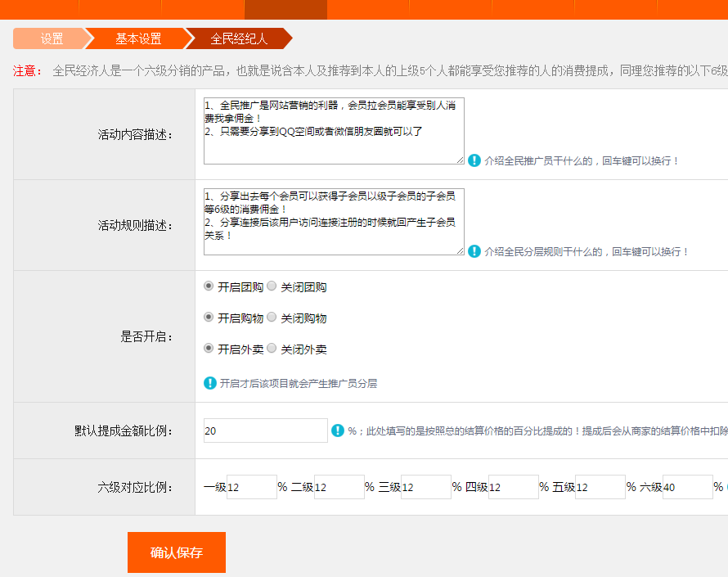Click the 活动规则描述: label
Image resolution: width=728 pixels, height=577 pixels.
coord(135,225)
